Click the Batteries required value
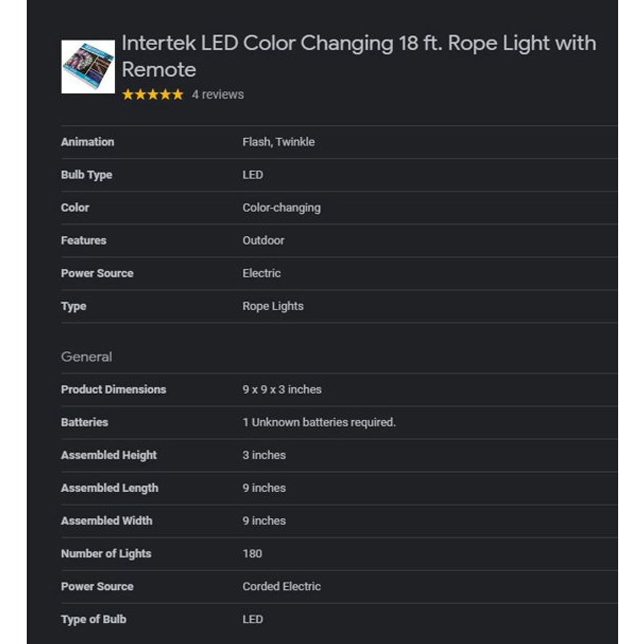Image resolution: width=644 pixels, height=644 pixels. tap(319, 422)
